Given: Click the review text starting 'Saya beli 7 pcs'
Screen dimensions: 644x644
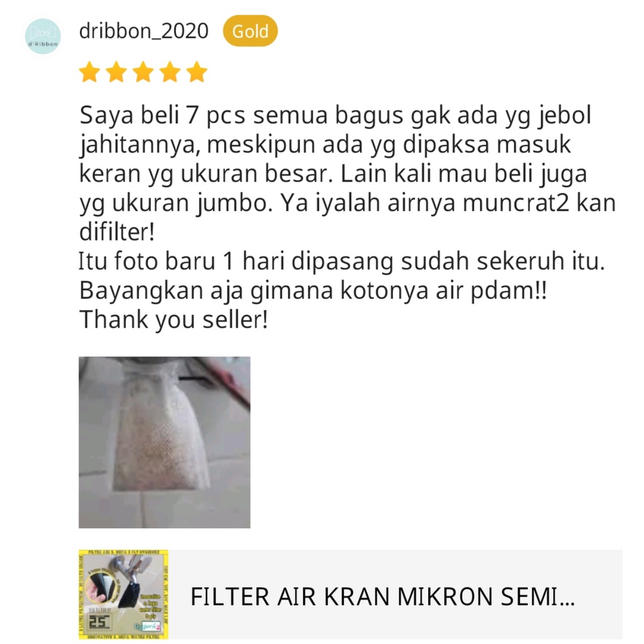Looking at the screenshot, I should (x=347, y=173).
